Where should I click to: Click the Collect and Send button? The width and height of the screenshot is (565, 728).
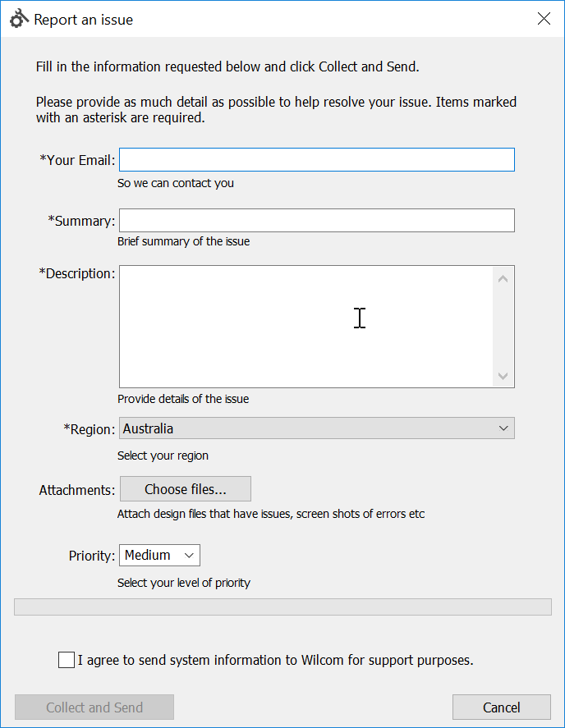[94, 707]
